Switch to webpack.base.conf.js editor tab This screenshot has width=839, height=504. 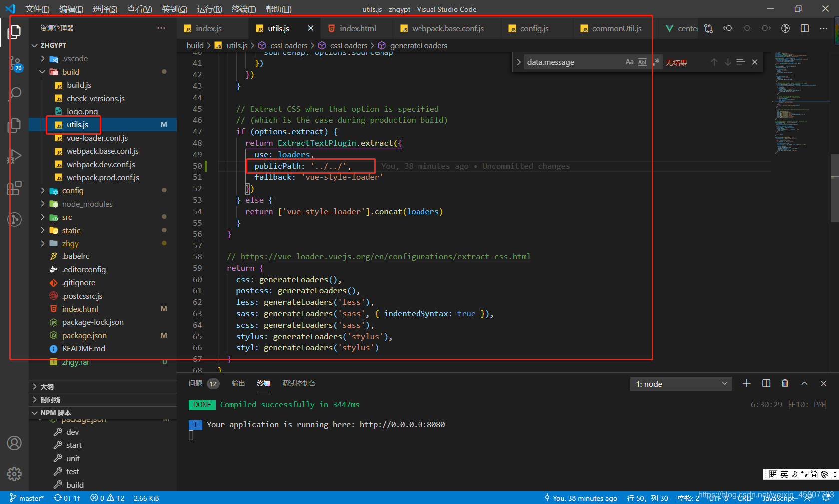[x=448, y=28]
